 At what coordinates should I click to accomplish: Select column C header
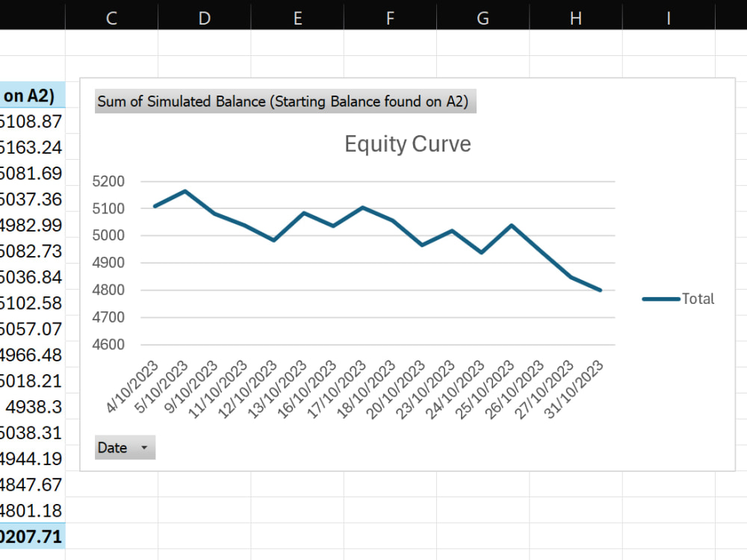[111, 18]
